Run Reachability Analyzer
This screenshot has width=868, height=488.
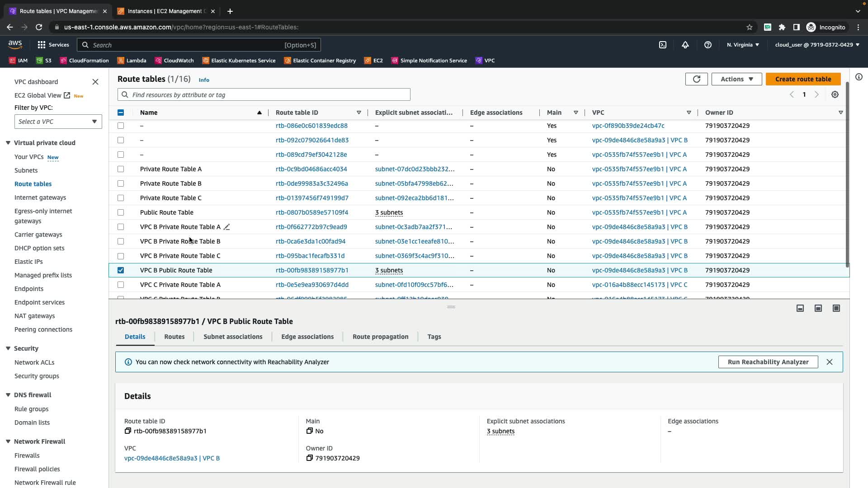pyautogui.click(x=767, y=362)
